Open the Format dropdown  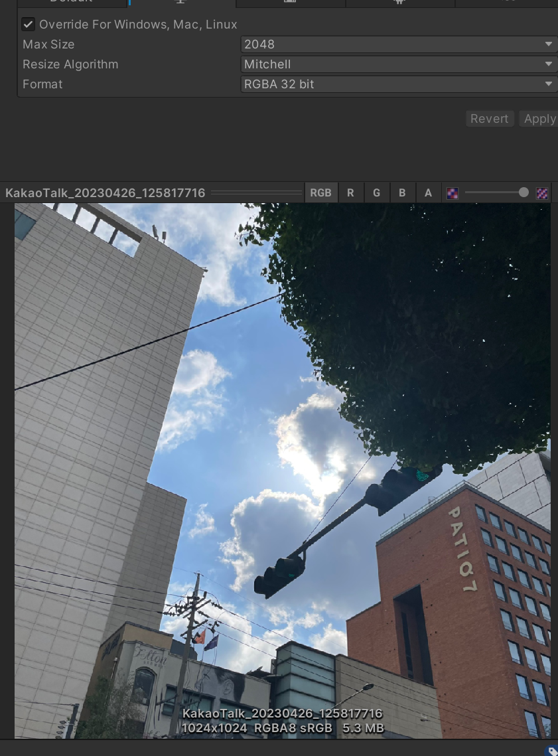pos(399,84)
